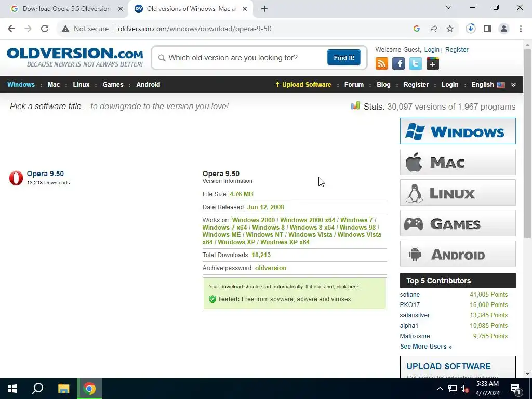Click the Google icon in address bar
The image size is (532, 399).
[417, 29]
